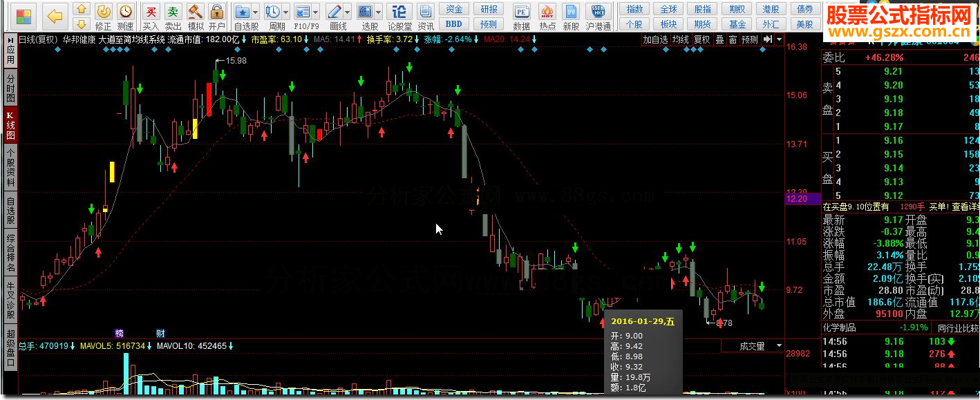Open the 数据 PE data icon
The image size is (980, 400).
pyautogui.click(x=522, y=16)
